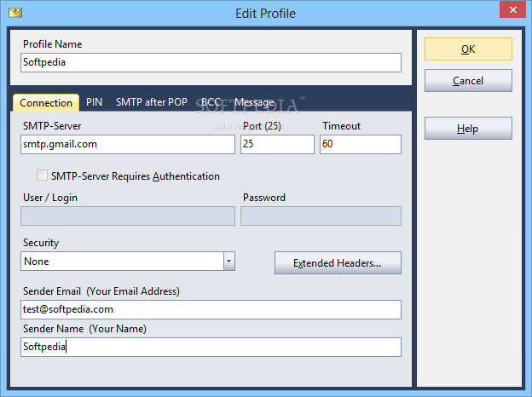Click the Sender Name field

(x=211, y=347)
